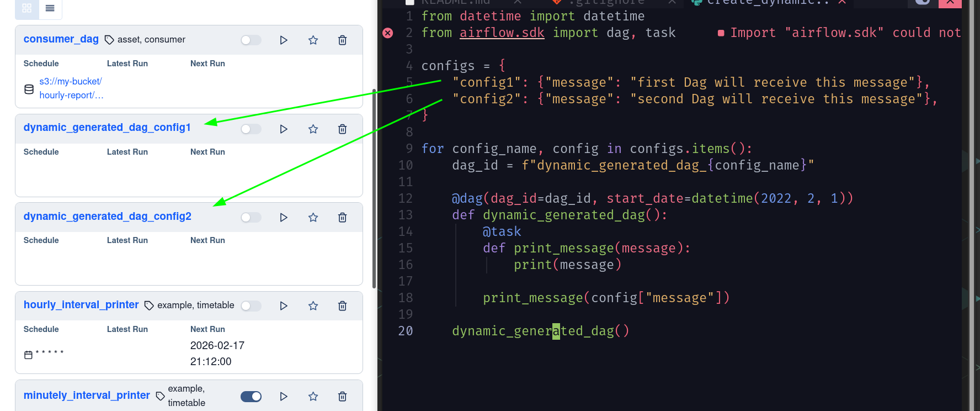The height and width of the screenshot is (411, 980).
Task: Unpause the consumer_dag toggle
Action: click(251, 40)
